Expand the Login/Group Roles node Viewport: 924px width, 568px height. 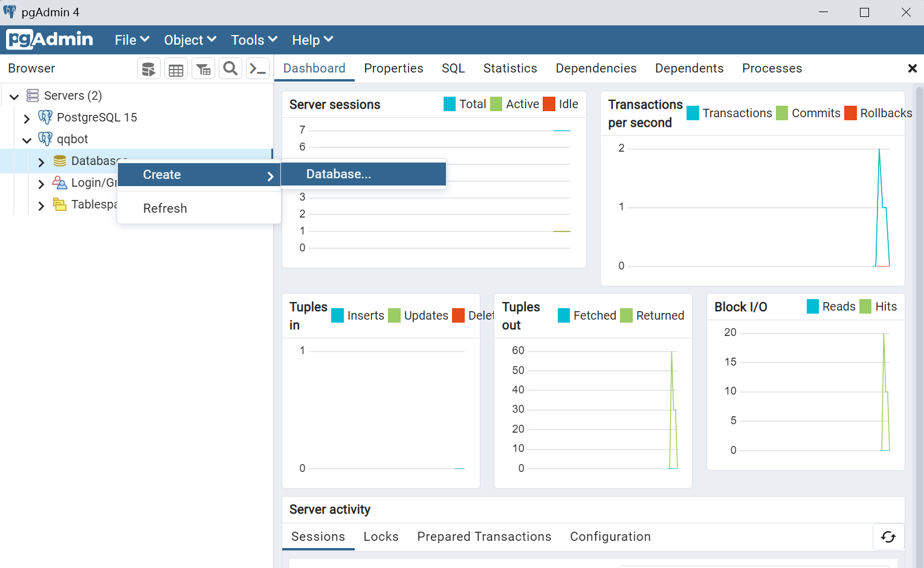click(x=41, y=184)
